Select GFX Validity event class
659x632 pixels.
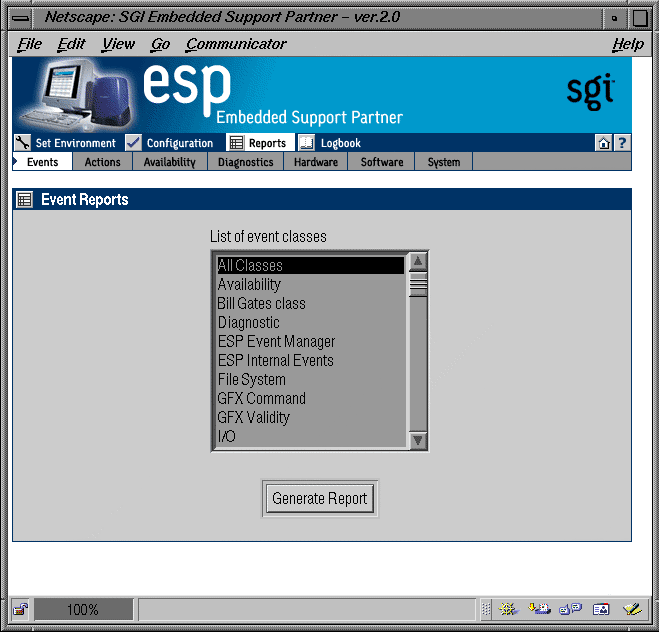click(311, 417)
